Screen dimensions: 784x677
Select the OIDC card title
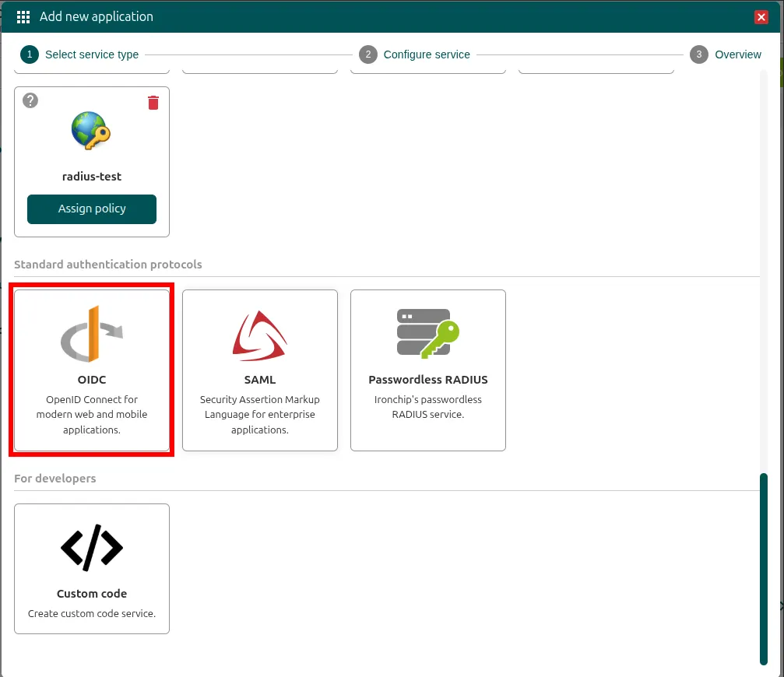tap(92, 380)
